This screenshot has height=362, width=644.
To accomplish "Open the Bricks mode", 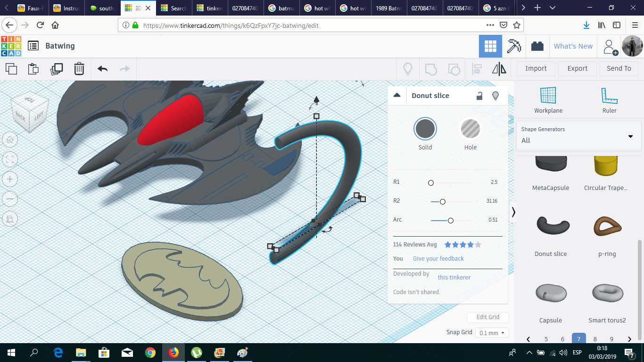I will 537,46.
